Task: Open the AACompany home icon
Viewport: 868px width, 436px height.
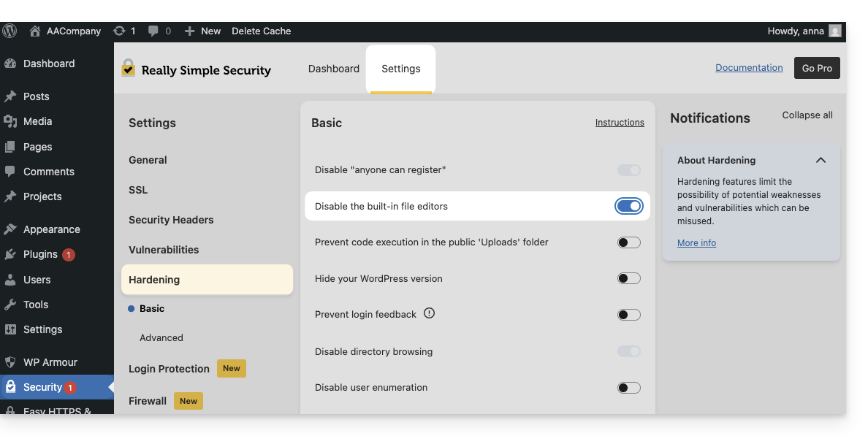Action: [35, 31]
